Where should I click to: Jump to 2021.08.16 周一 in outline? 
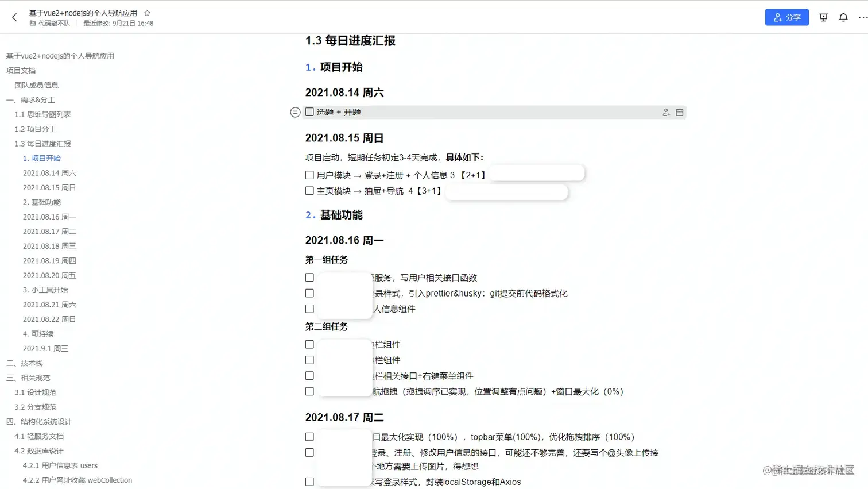[49, 217]
